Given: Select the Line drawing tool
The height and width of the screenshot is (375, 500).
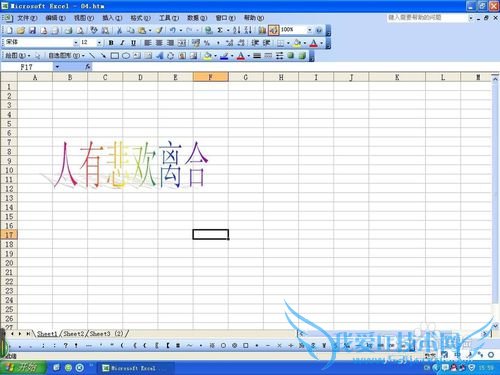Looking at the screenshot, I should (x=92, y=56).
